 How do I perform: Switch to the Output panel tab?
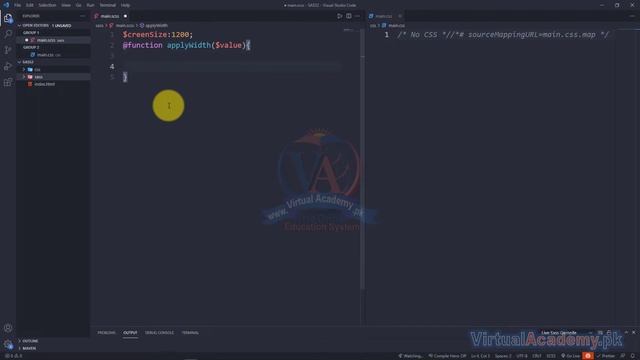(130, 333)
